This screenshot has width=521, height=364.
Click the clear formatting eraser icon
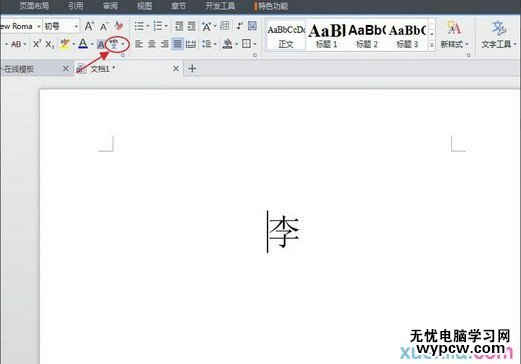[119, 26]
